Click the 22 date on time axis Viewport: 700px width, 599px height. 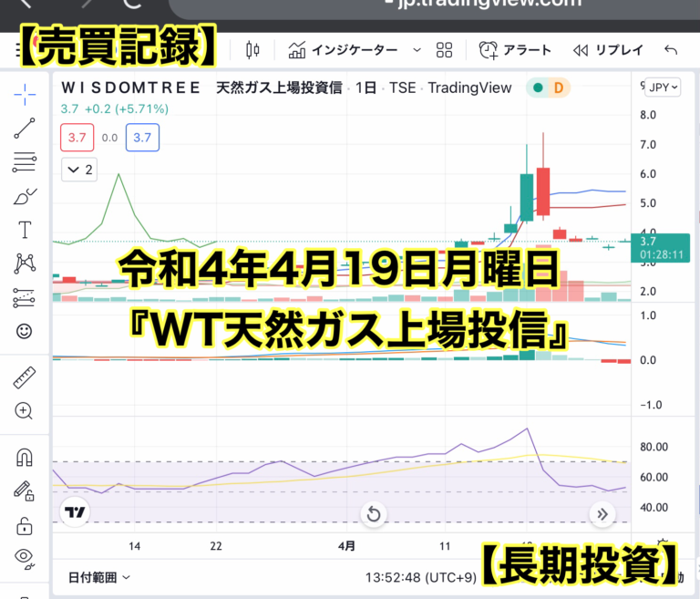pos(216,546)
